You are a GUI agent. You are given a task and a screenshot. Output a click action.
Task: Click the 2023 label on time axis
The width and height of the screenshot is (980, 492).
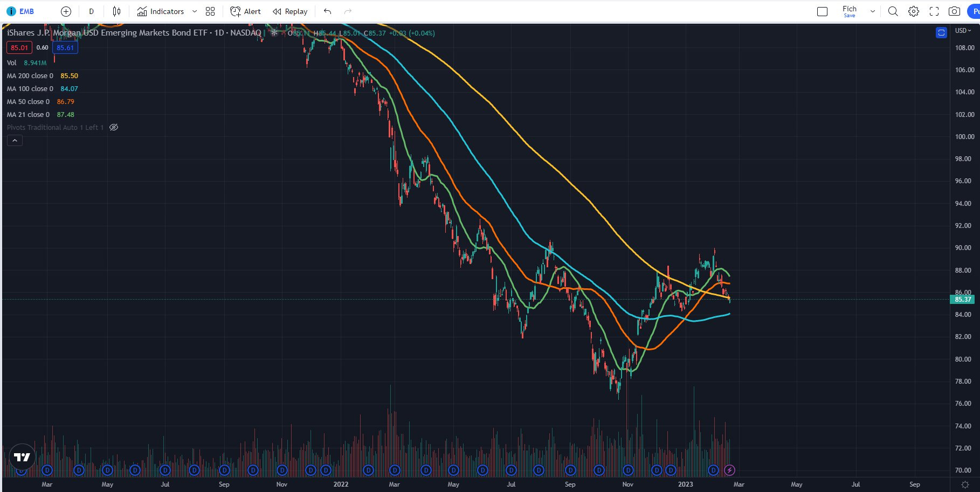pyautogui.click(x=685, y=484)
